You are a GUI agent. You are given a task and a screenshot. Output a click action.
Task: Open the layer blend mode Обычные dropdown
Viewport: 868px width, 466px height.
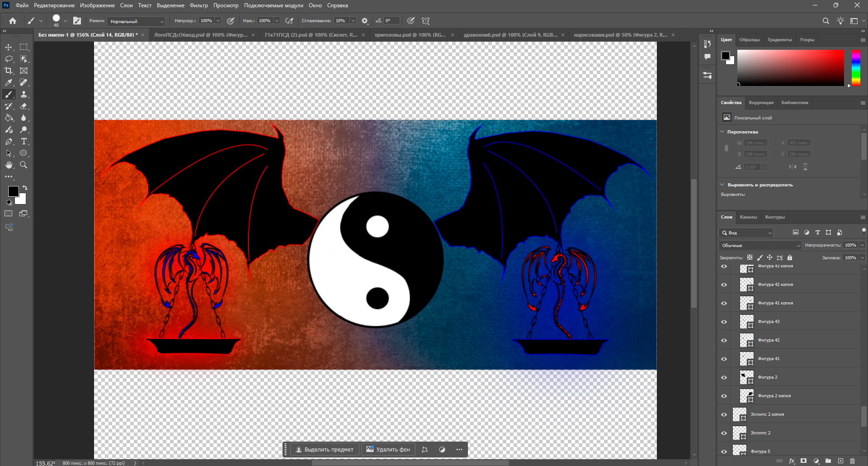coord(760,245)
